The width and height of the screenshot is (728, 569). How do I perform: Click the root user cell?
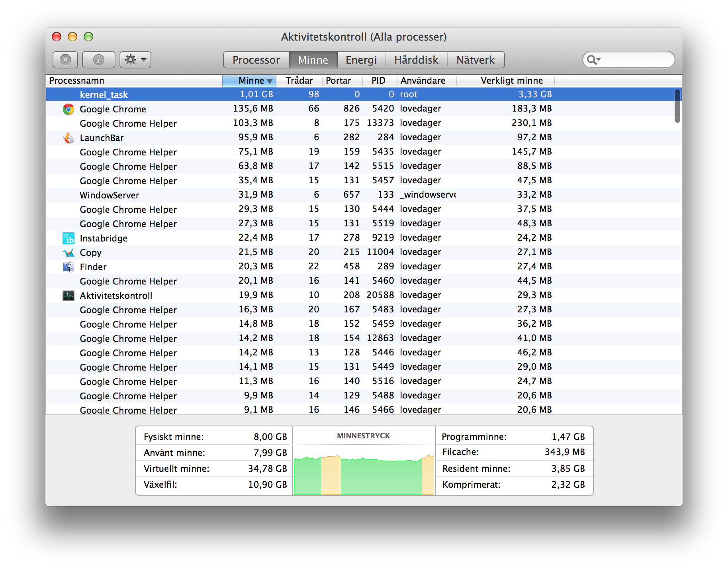pos(409,94)
